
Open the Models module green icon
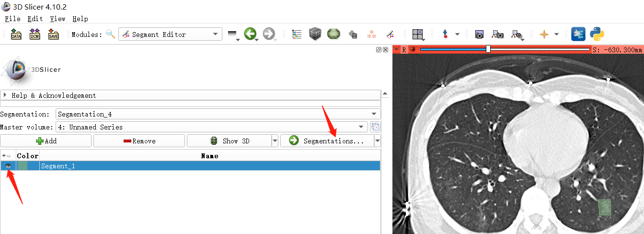tap(333, 34)
